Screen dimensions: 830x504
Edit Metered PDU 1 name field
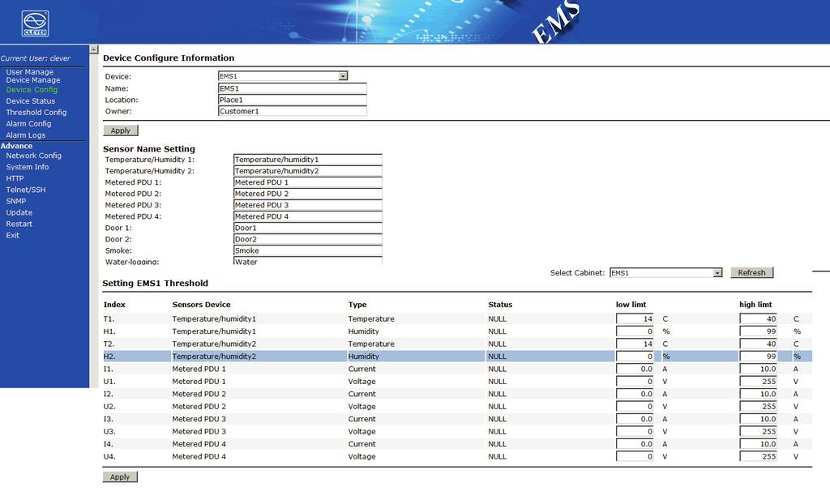[x=307, y=182]
